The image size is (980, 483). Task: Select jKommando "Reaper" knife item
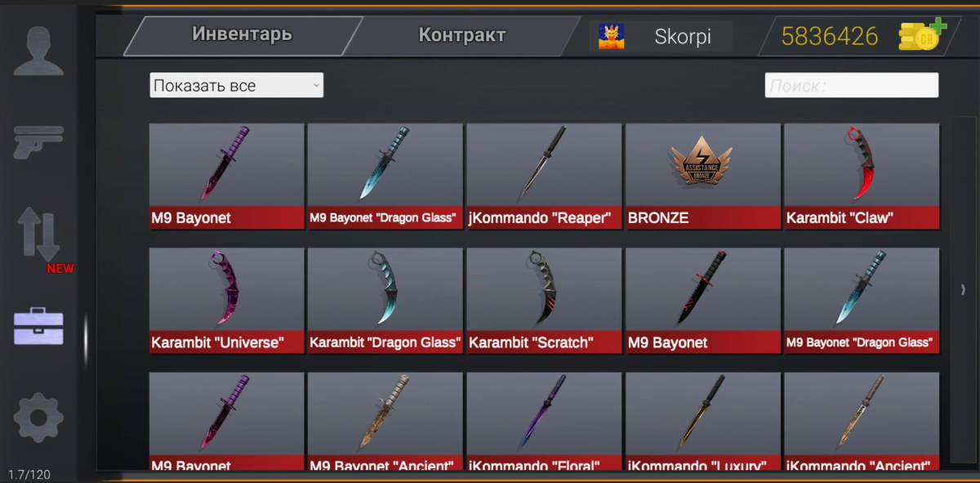tap(544, 177)
